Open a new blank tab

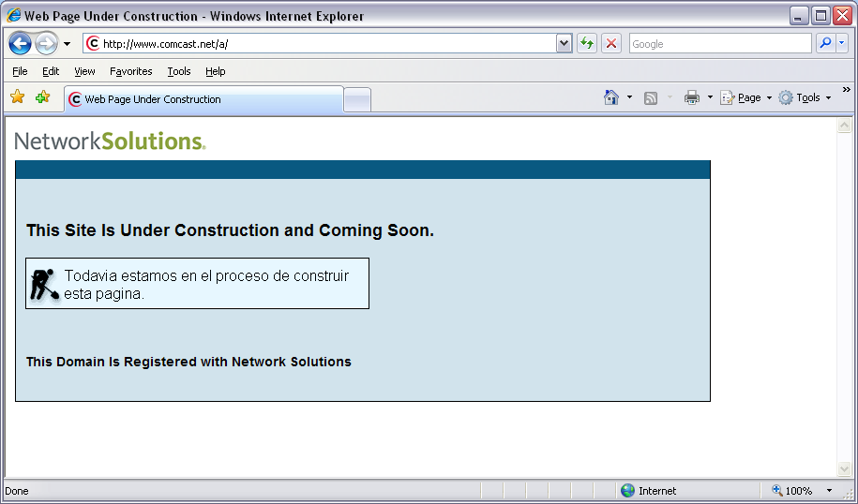coord(357,100)
